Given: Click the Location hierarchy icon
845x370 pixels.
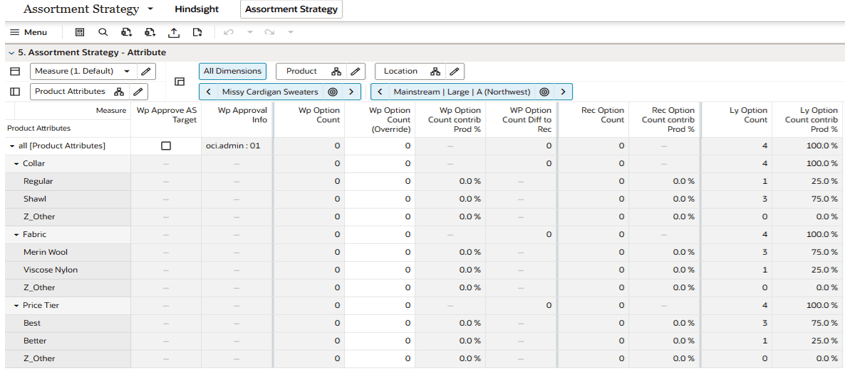Looking at the screenshot, I should pos(435,71).
